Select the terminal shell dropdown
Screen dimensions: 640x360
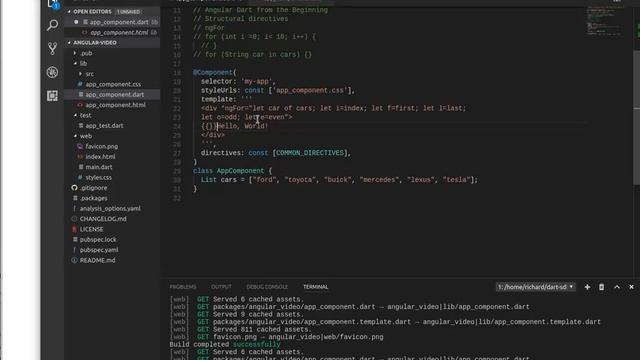[536, 287]
